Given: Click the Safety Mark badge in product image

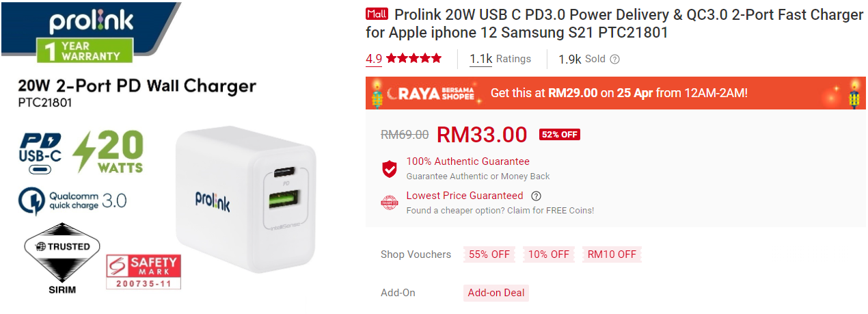Looking at the screenshot, I should coord(144,272).
